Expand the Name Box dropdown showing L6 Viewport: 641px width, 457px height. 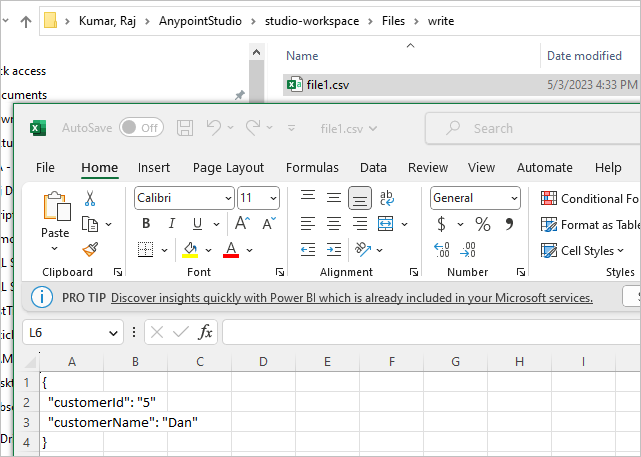[x=113, y=333]
